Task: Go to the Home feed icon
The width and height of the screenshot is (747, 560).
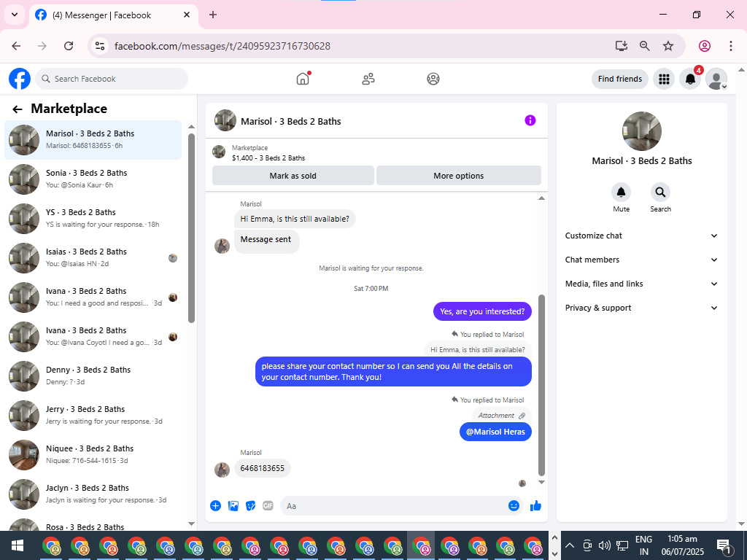Action: point(303,79)
